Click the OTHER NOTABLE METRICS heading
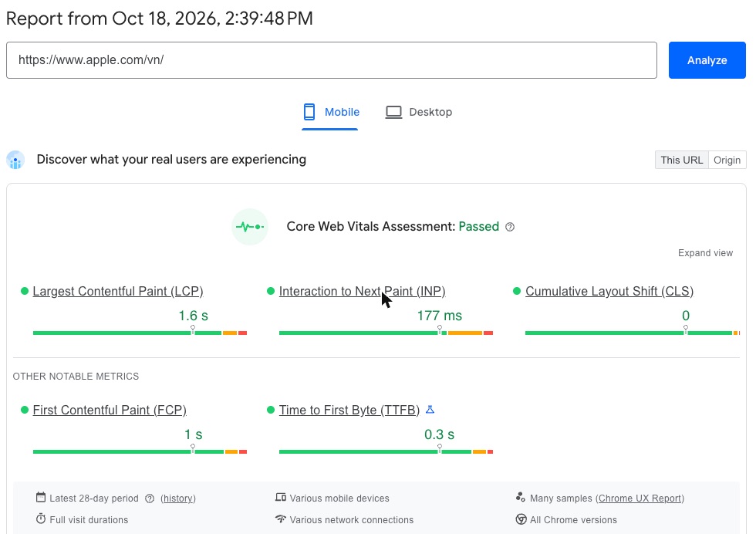756x534 pixels. coord(76,377)
